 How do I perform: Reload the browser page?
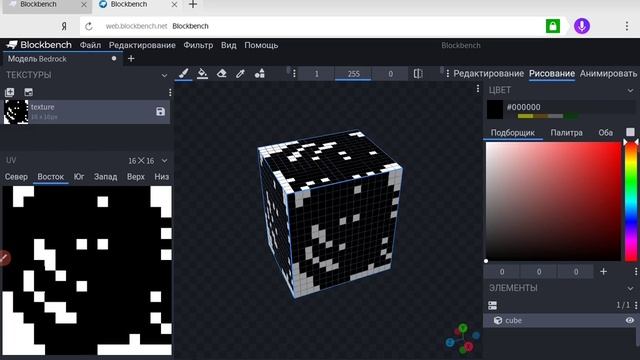[89, 26]
